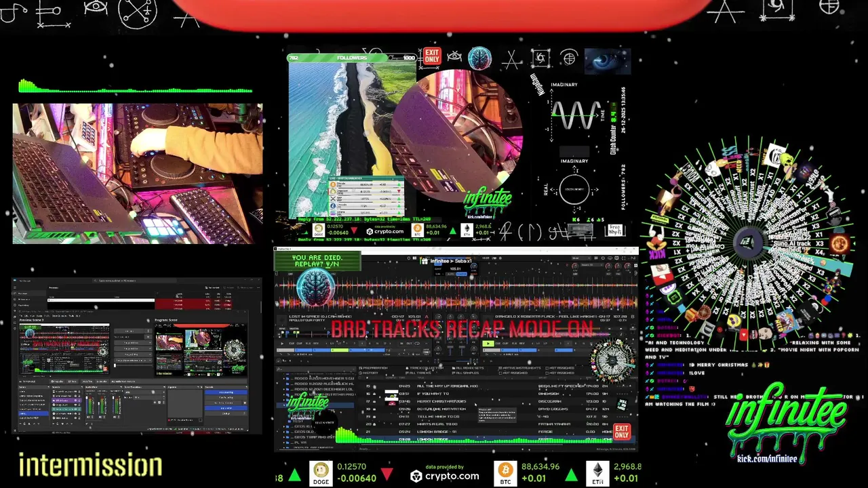Toggle CUP on Traktor deck A
Viewport: 868px width, 488px height.
pyautogui.click(x=299, y=344)
